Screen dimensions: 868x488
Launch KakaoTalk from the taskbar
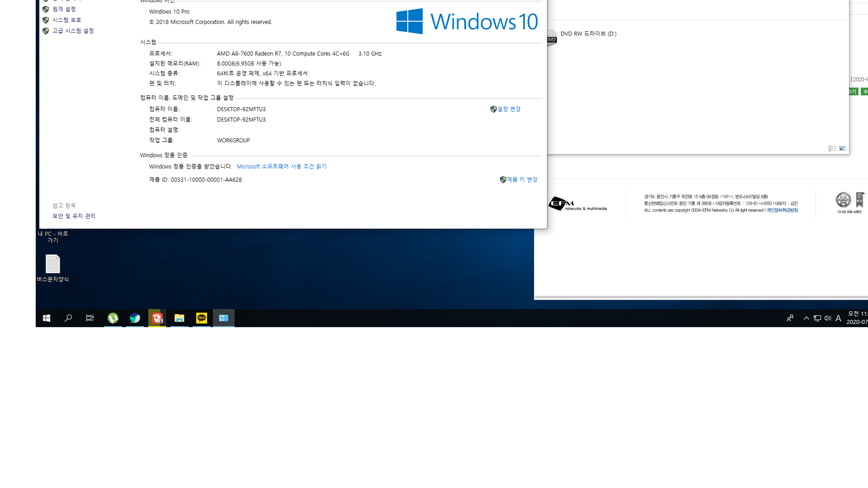pyautogui.click(x=202, y=318)
